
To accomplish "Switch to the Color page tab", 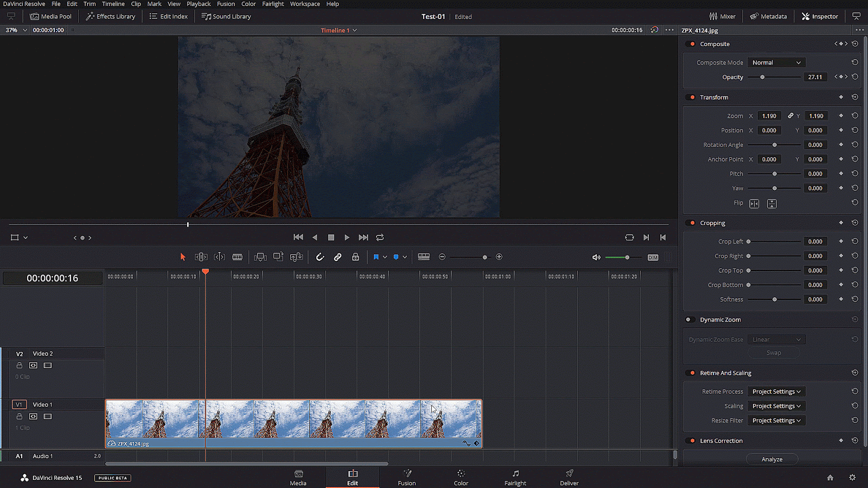I will click(461, 477).
